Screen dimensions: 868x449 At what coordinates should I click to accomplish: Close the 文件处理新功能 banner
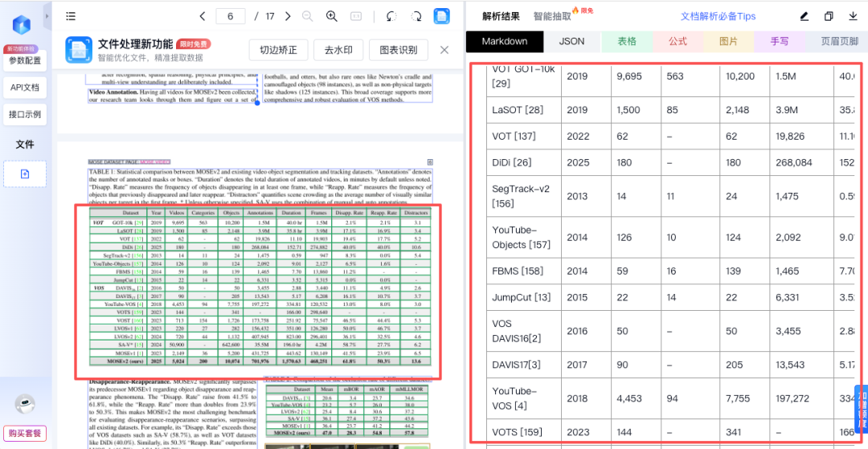[444, 51]
